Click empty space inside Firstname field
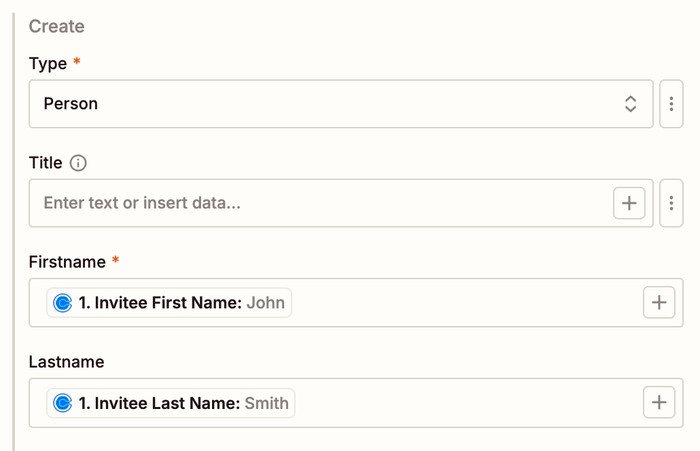 [460, 303]
